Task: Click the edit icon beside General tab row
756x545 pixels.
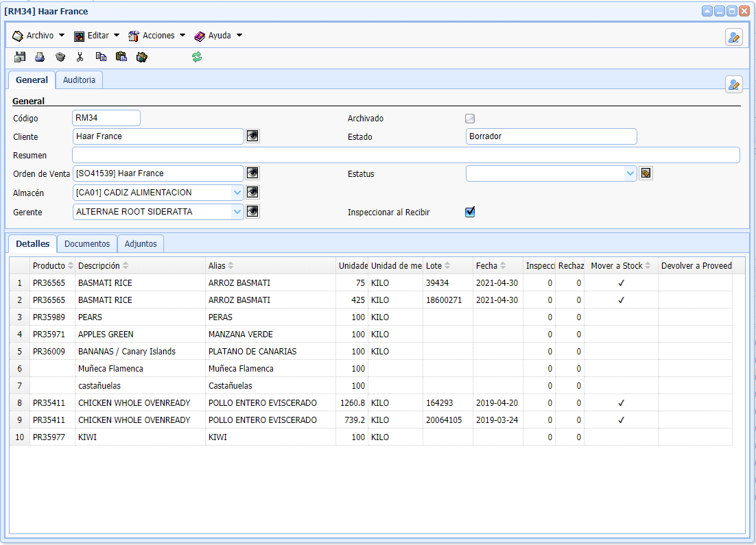Action: pyautogui.click(x=734, y=84)
